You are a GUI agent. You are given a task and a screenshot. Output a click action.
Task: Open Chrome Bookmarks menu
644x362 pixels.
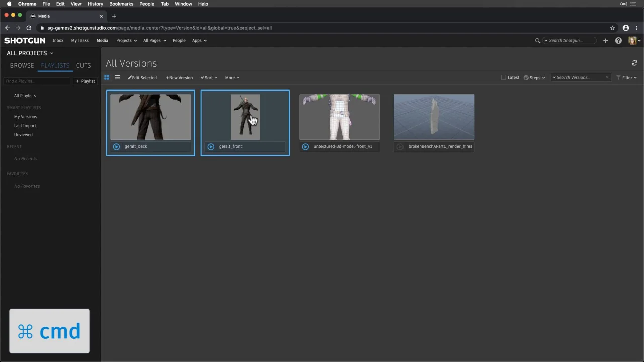pos(121,4)
